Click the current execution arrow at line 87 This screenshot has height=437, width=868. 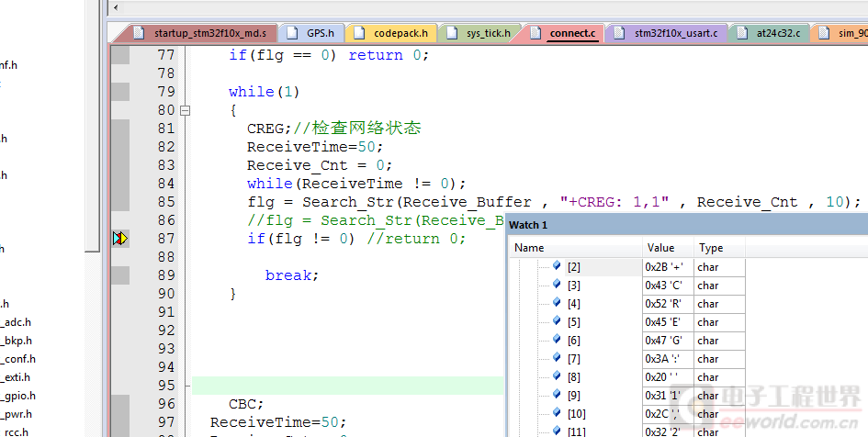pyautogui.click(x=120, y=239)
